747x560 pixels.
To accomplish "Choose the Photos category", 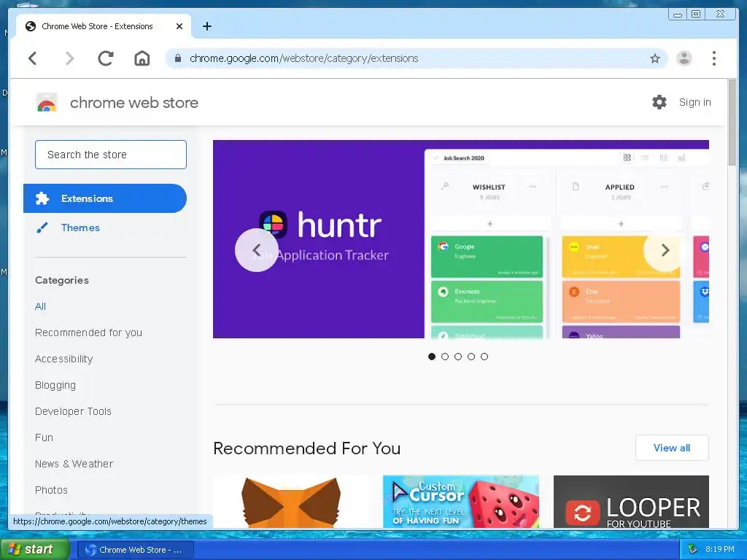I will 52,489.
